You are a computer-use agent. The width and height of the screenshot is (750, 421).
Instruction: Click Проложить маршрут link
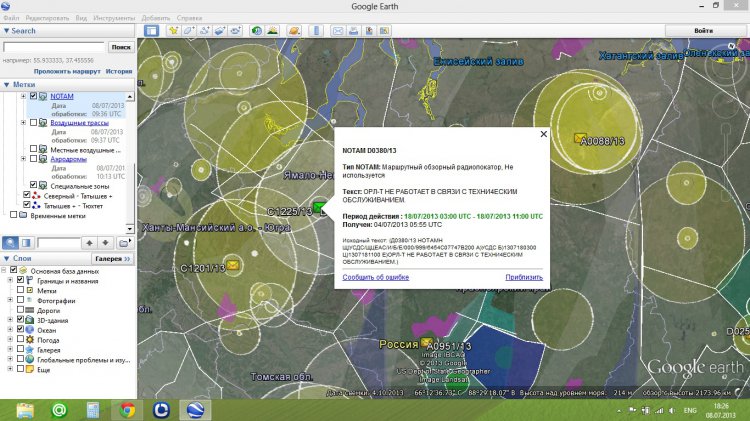click(67, 71)
